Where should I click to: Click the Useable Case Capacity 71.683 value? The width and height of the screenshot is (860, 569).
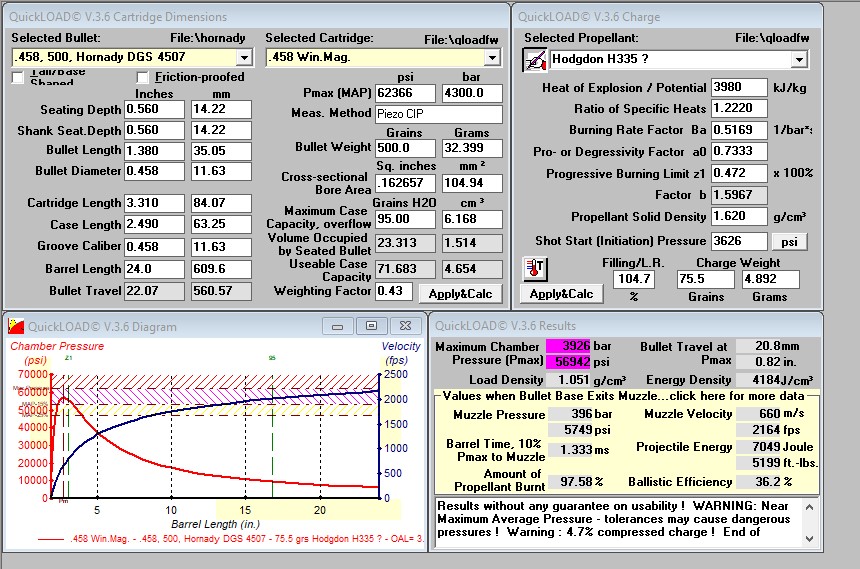click(x=405, y=269)
